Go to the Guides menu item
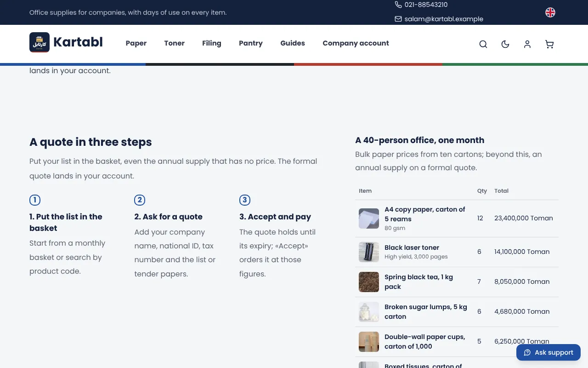Image resolution: width=588 pixels, height=368 pixels. click(x=293, y=43)
